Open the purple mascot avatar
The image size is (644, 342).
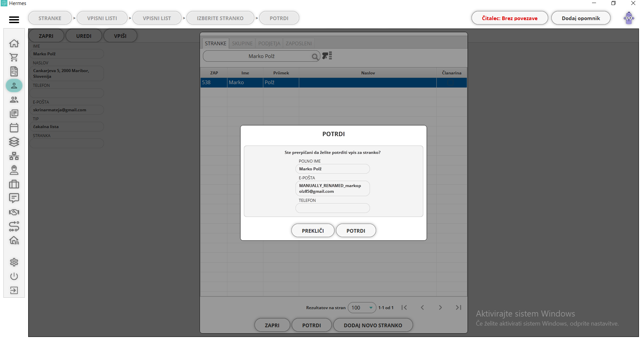[629, 18]
